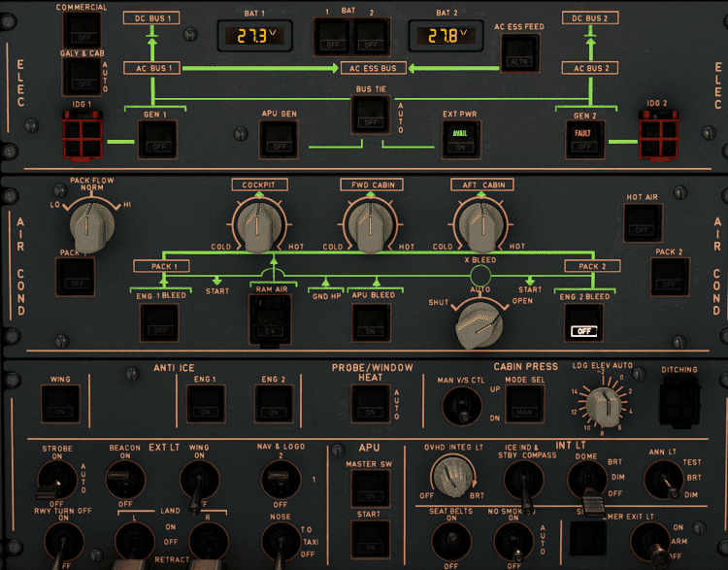
Task: Toggle the BUS TIE pushbutton
Action: [x=370, y=116]
